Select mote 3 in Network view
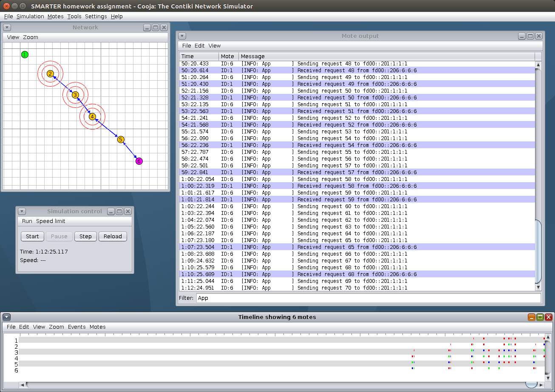This screenshot has height=392, width=555. click(75, 95)
